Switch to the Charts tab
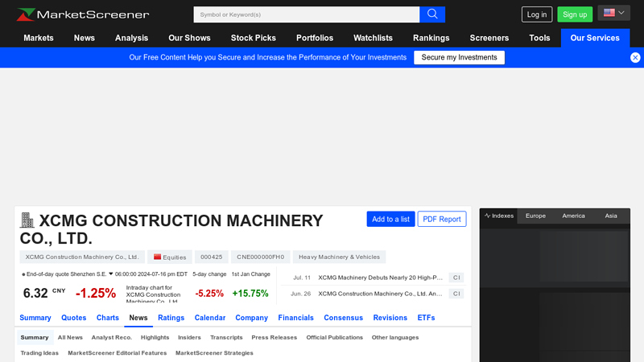Screen dimensions: 644x362 click(108, 318)
